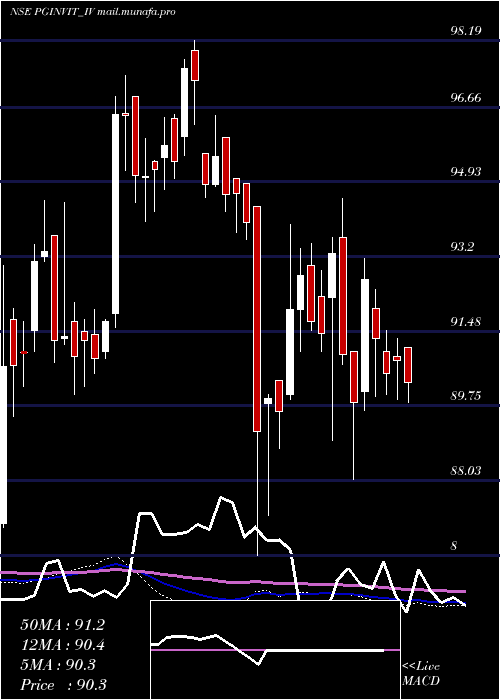Click the Price : 90.3 readout
500x700 pixels.
(63, 685)
